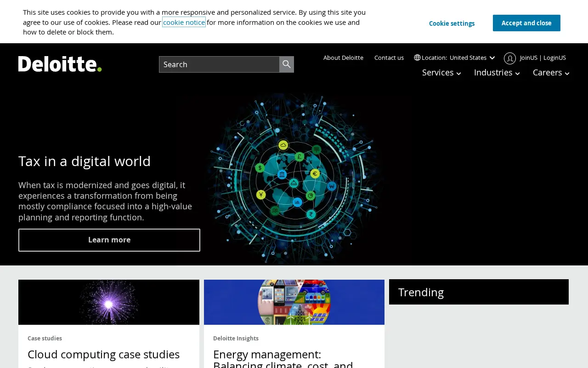Click the Tax in a digital world heading
The image size is (588, 368).
pos(85,161)
